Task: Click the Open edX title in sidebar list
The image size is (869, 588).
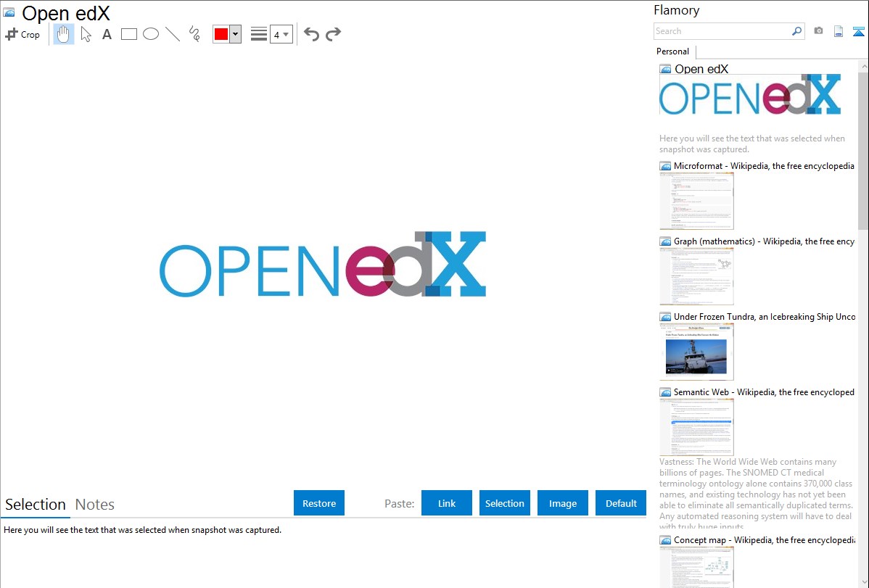Action: point(701,70)
